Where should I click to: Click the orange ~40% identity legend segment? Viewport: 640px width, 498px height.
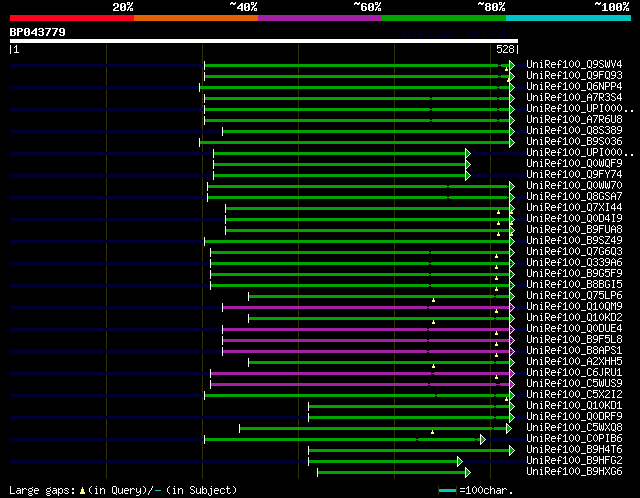tap(196, 18)
